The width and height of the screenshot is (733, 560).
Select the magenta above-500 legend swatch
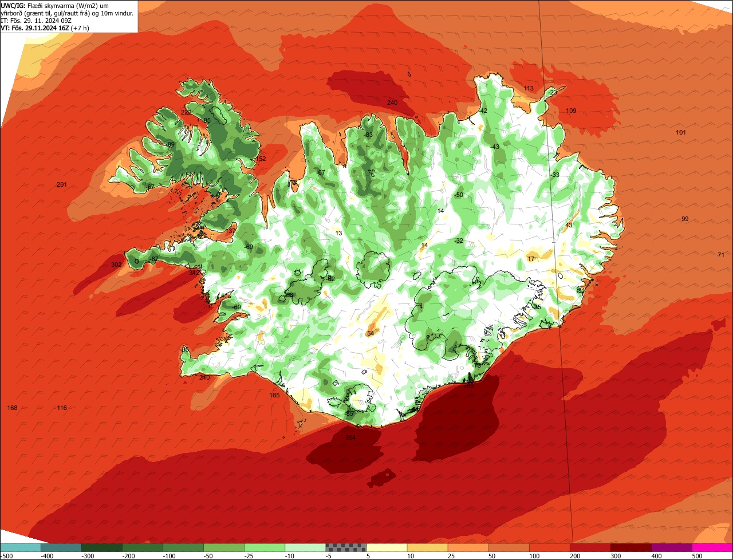pyautogui.click(x=712, y=547)
